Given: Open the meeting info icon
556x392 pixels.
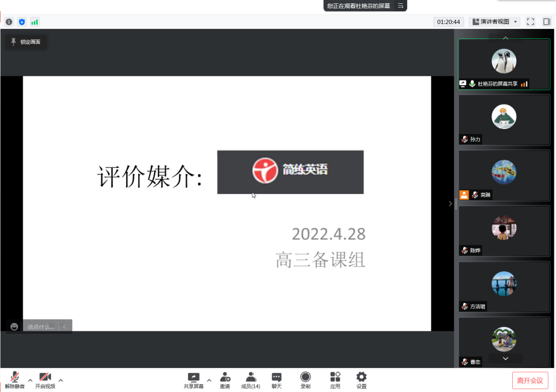Looking at the screenshot, I should pyautogui.click(x=9, y=22).
